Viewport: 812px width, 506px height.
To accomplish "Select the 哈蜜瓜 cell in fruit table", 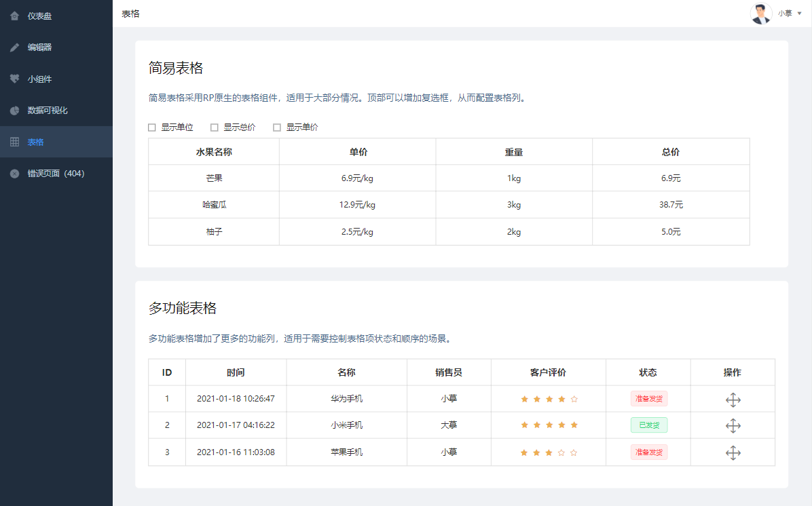I will [x=214, y=205].
